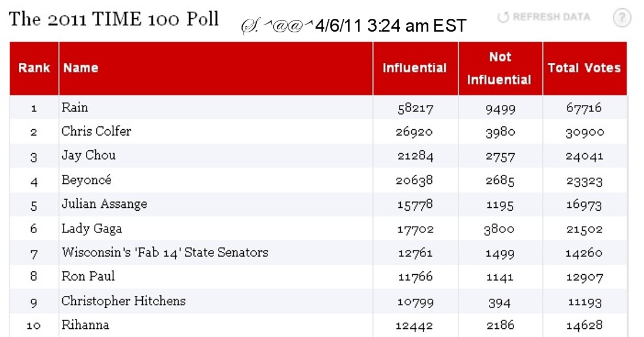Sort by the Rank column header
Image resolution: width=644 pixels, height=337 pixels.
coord(34,68)
